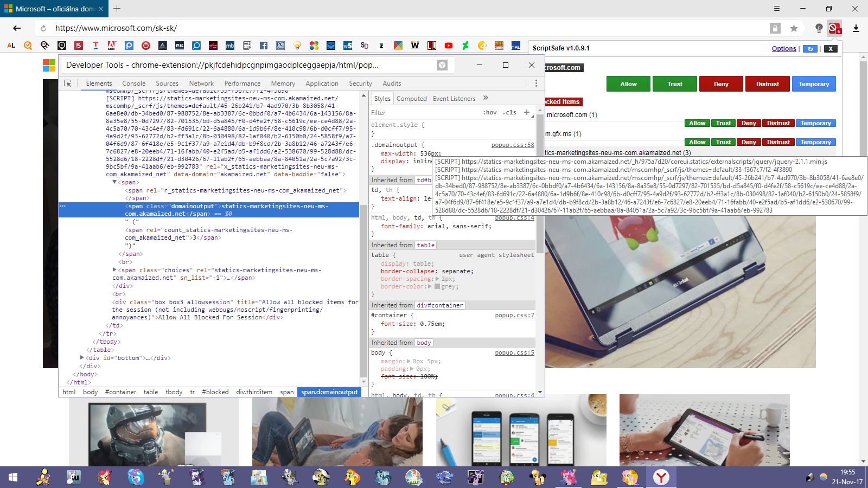Viewport: 868px width, 488px height.
Task: Switch to the Memory tab
Action: click(283, 84)
